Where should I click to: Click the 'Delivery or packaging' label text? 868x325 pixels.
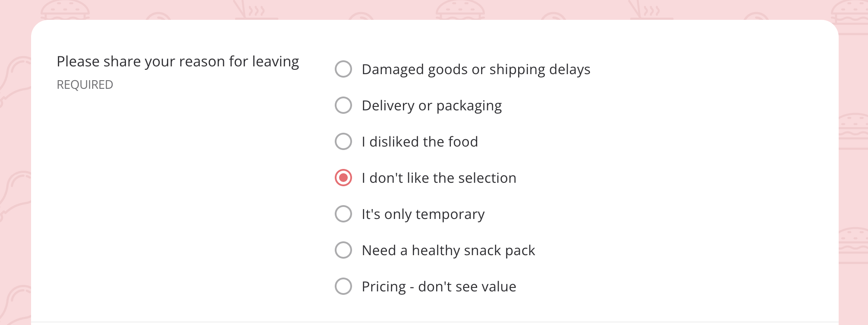[x=432, y=106]
